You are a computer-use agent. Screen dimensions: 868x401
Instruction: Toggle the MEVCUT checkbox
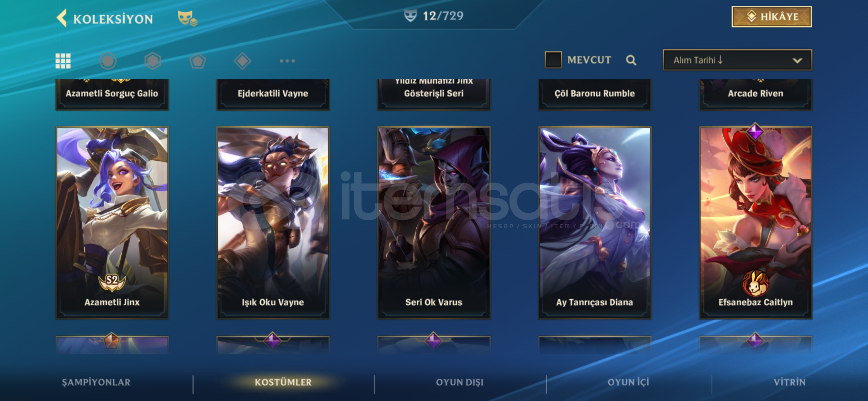553,60
